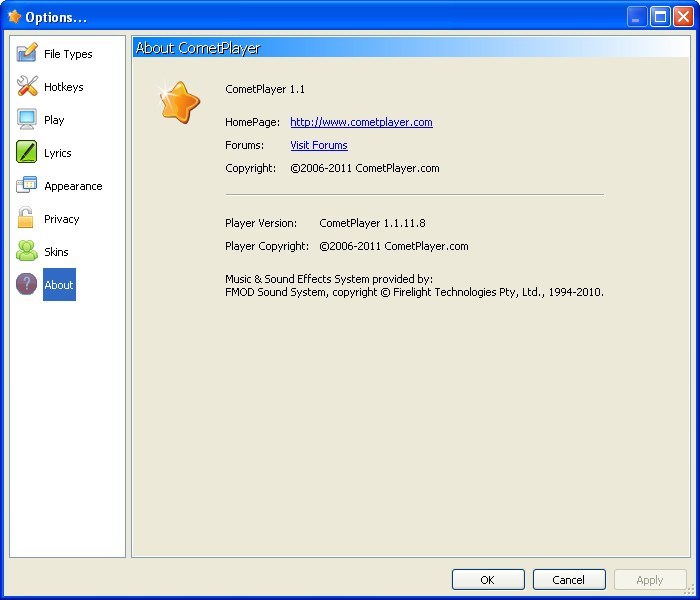The height and width of the screenshot is (600, 700).
Task: Click the "Player Version:" label
Action: coord(261,223)
